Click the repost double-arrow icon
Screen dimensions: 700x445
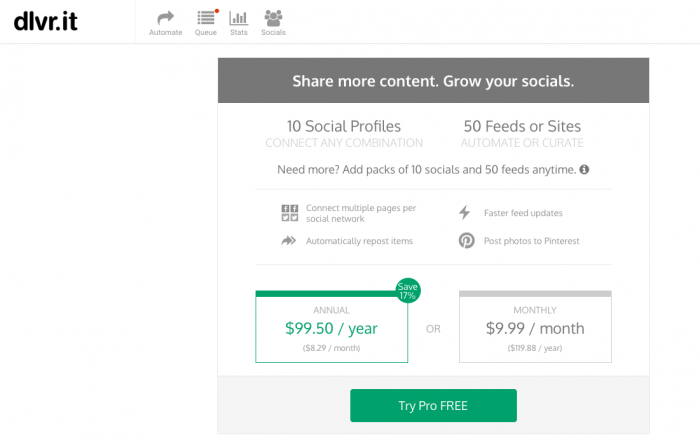pos(289,240)
